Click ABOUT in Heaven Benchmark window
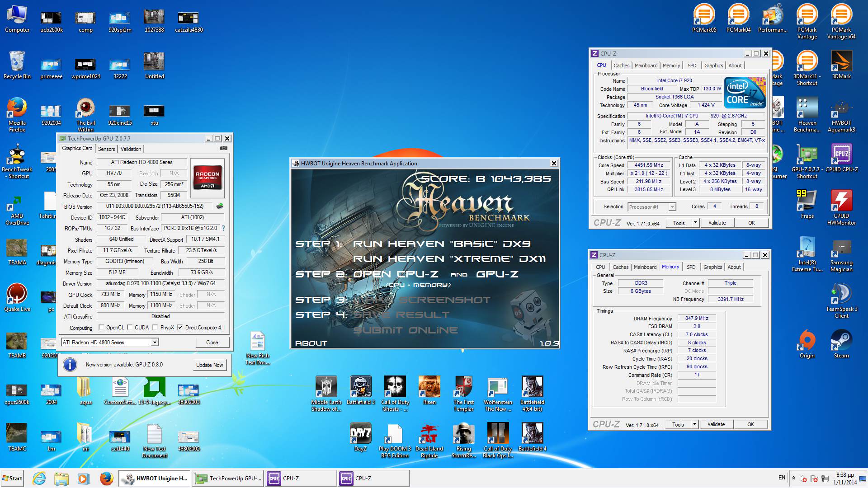 [x=311, y=343]
